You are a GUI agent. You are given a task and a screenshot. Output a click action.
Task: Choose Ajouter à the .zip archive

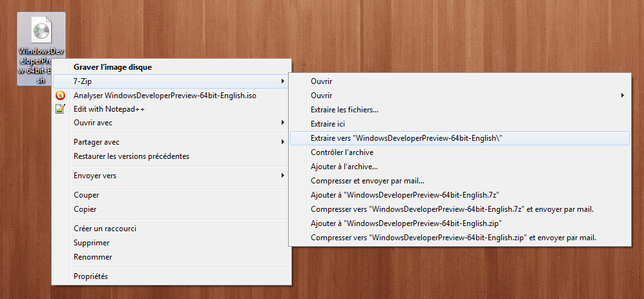pyautogui.click(x=406, y=223)
